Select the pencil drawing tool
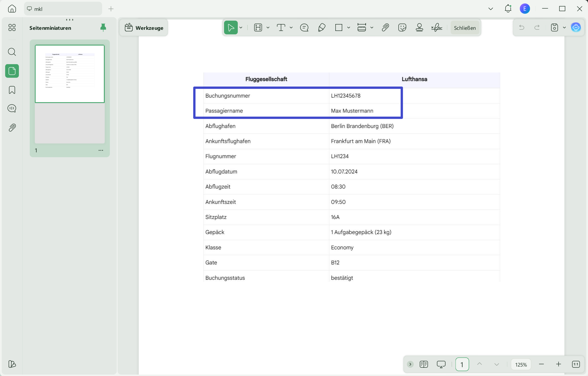 pyautogui.click(x=322, y=27)
